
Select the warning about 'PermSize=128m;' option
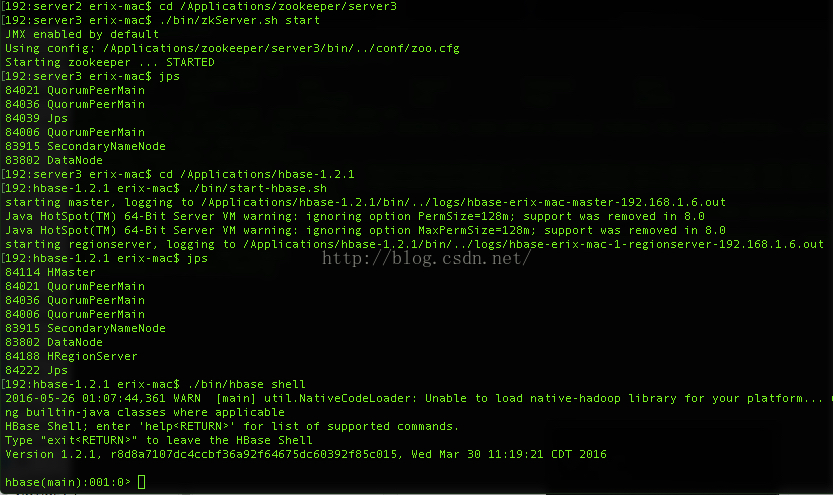[x=355, y=216]
